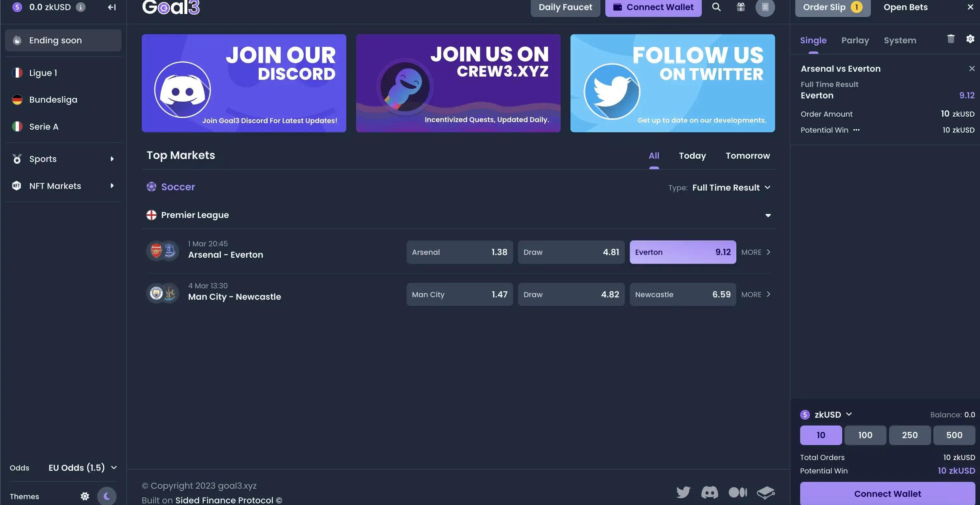
Task: Click the Arsenal Everton team crests
Action: [x=163, y=251]
